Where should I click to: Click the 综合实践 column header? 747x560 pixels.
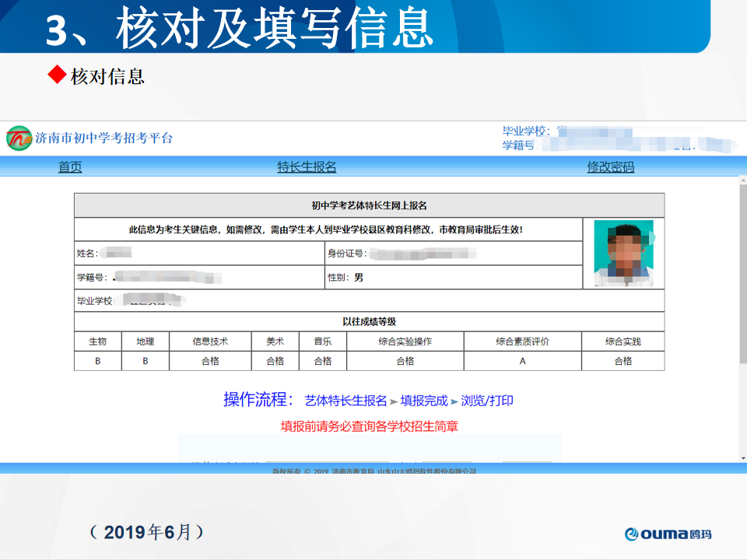pos(623,341)
